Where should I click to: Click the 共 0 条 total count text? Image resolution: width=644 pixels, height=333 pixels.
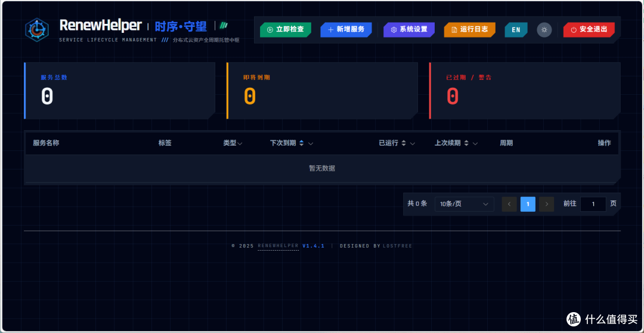(417, 203)
